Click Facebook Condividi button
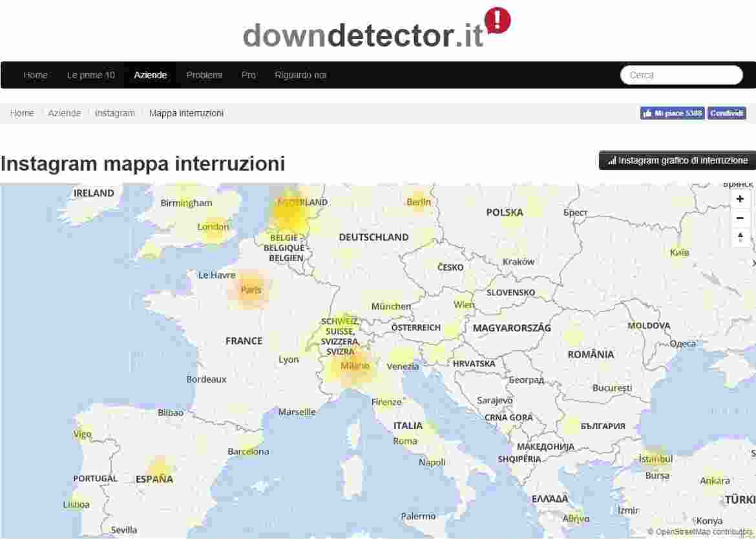Image resolution: width=756 pixels, height=539 pixels. pos(726,113)
